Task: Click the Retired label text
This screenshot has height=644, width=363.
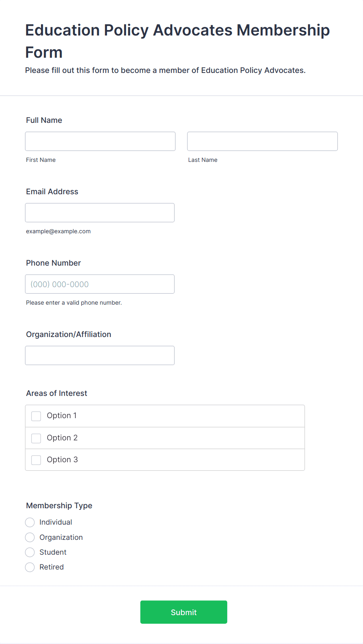Action: [x=52, y=567]
